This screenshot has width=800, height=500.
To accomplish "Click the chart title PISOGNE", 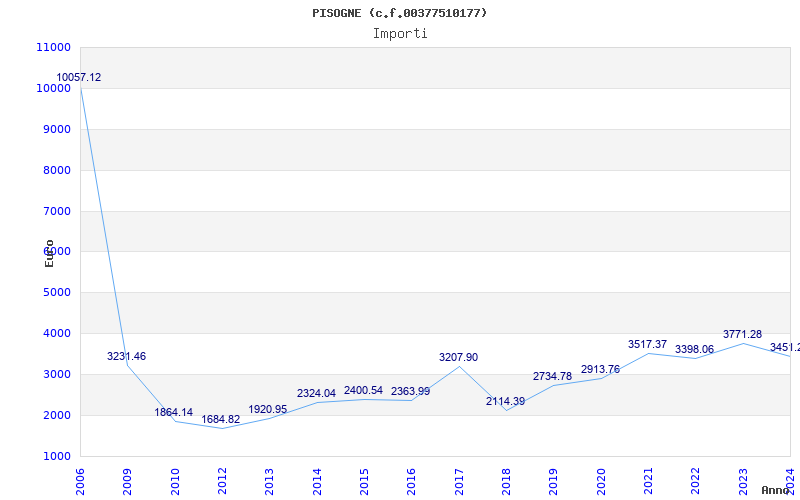I will click(x=400, y=13).
